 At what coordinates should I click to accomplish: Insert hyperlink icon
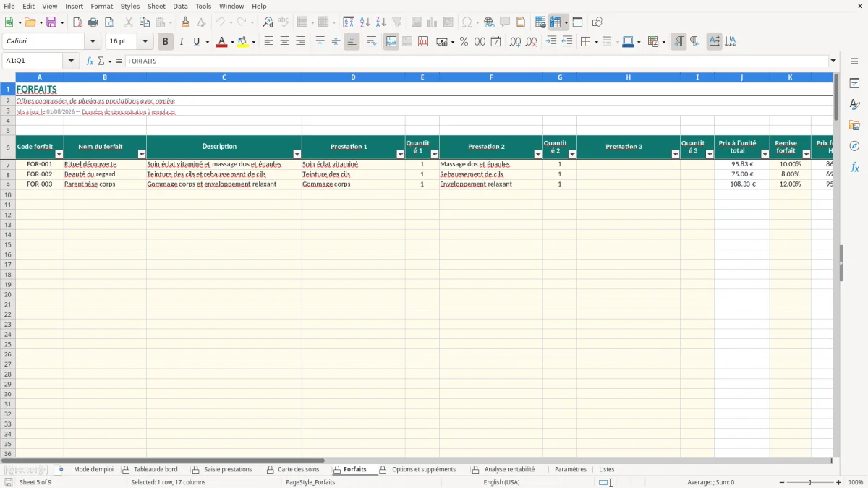[x=489, y=22]
